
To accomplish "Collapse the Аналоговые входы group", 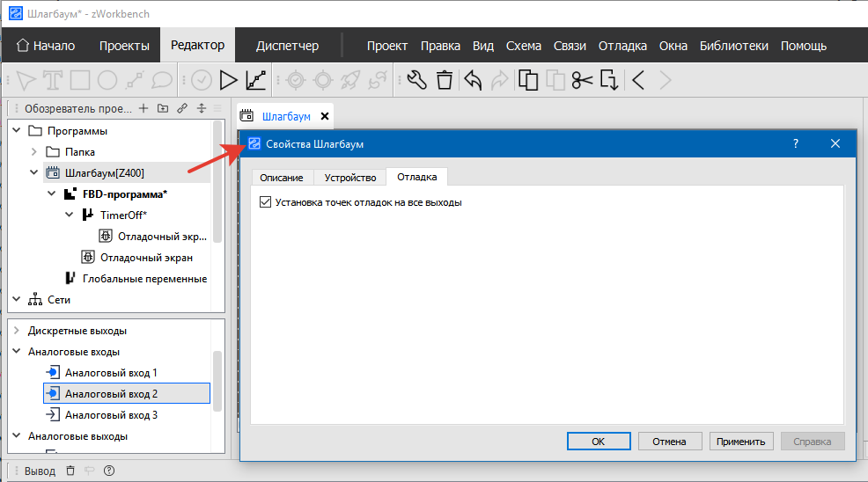I will tap(15, 352).
